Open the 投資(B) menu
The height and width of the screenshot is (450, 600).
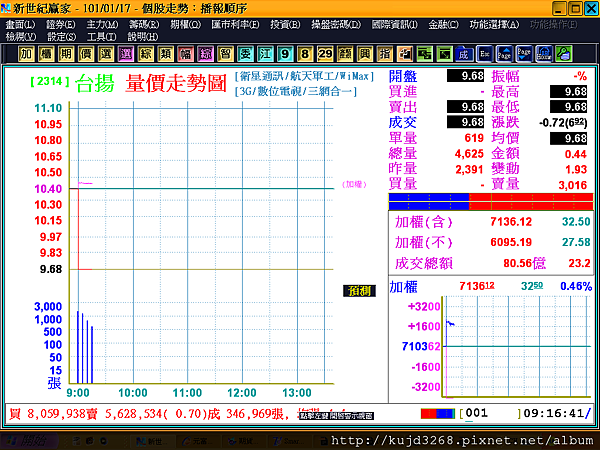pyautogui.click(x=285, y=24)
